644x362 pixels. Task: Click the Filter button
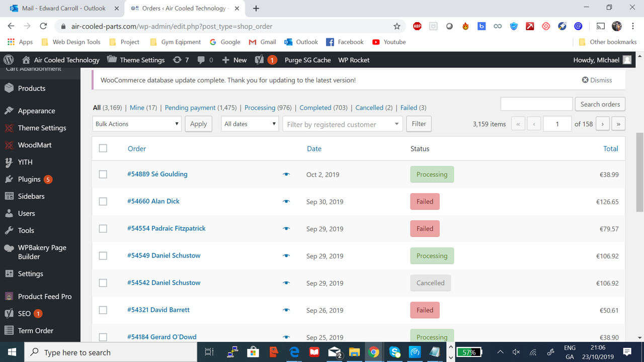coord(419,124)
